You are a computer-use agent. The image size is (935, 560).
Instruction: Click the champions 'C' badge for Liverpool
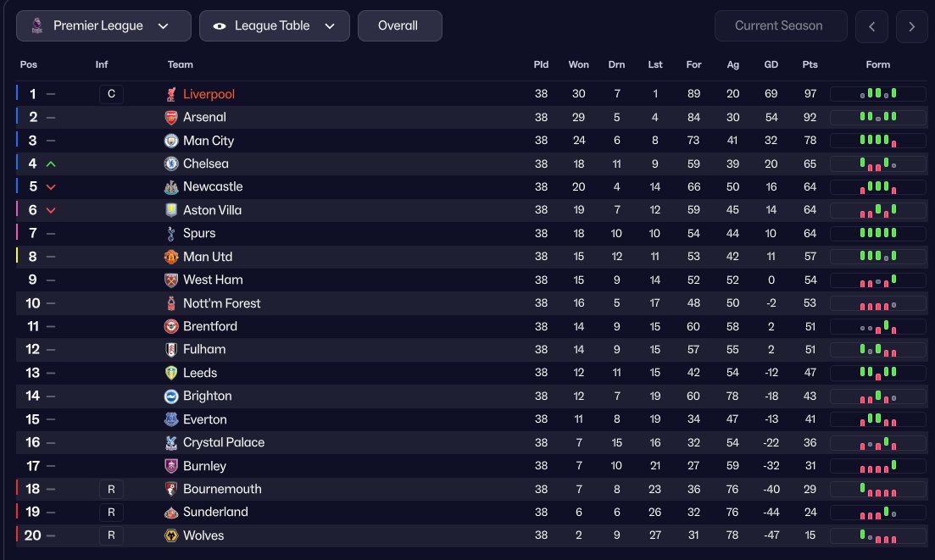point(111,94)
